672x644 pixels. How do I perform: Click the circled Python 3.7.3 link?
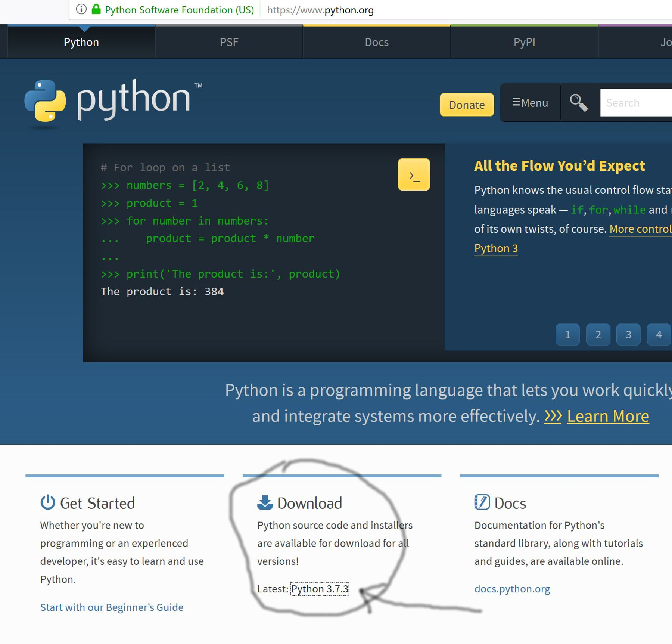pyautogui.click(x=320, y=589)
